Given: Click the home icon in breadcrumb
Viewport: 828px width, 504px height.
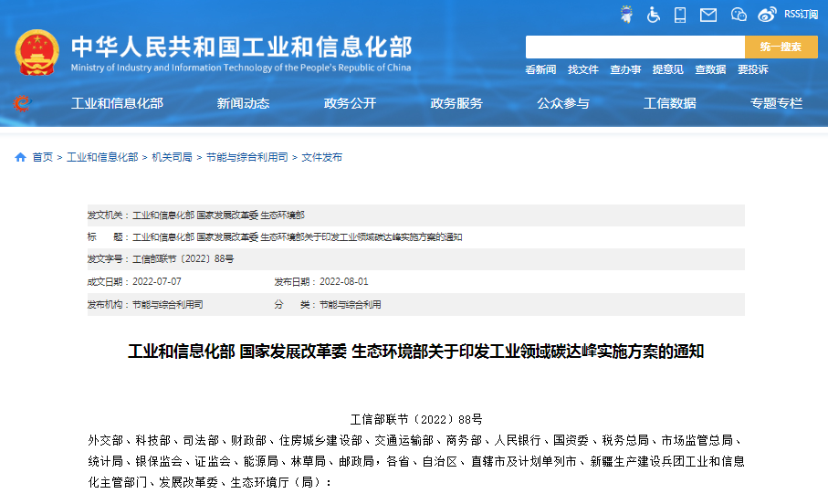Looking at the screenshot, I should pos(21,157).
